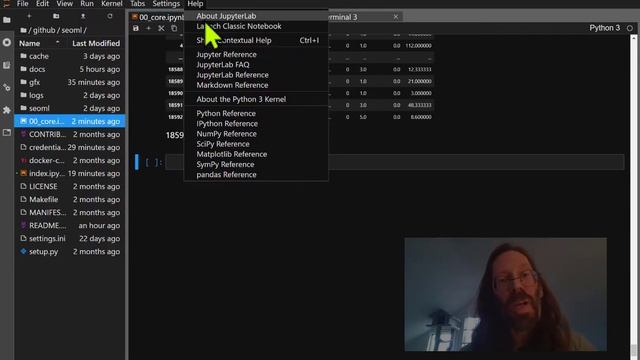Viewport: 640px width, 360px height.
Task: Click the root folder icon in breadcrumb
Action: [x=24, y=30]
